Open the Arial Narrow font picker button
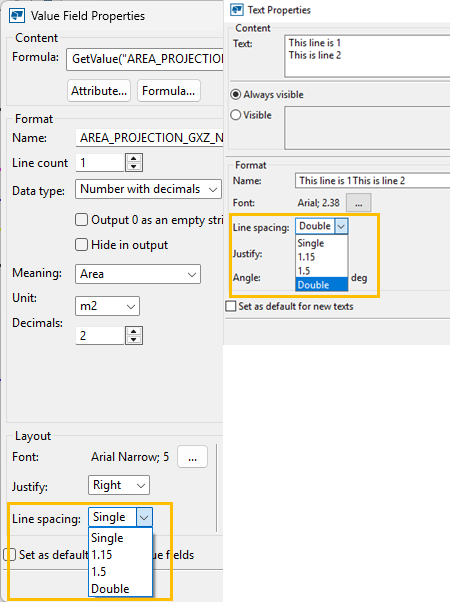450x602 pixels. (192, 457)
